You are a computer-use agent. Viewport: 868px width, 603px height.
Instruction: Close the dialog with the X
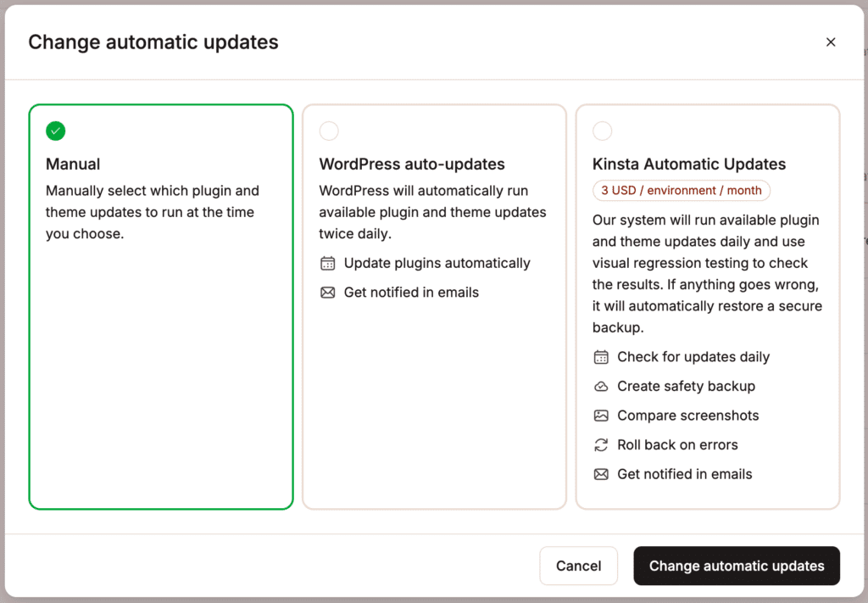click(x=831, y=42)
